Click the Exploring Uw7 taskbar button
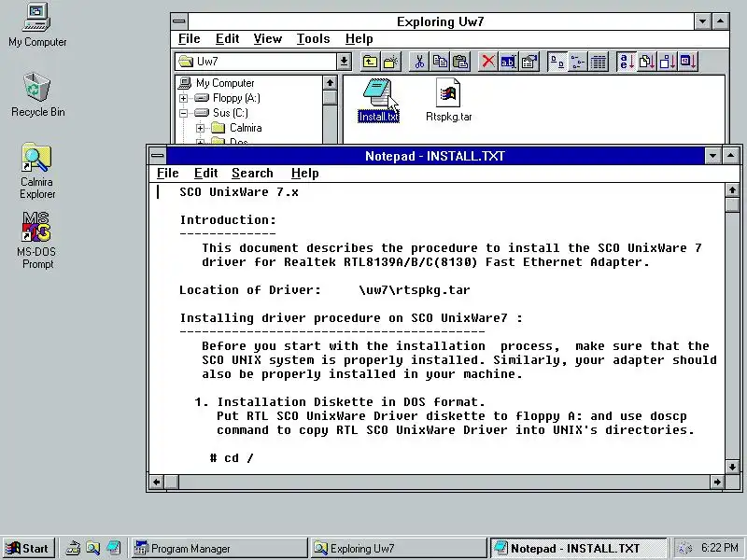This screenshot has height=560, width=747. coord(400,549)
